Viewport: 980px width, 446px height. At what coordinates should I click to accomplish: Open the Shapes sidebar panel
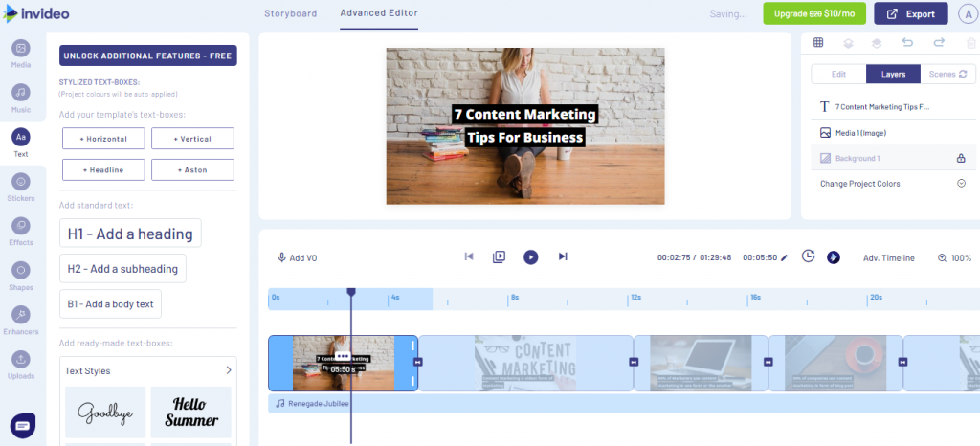pyautogui.click(x=21, y=276)
